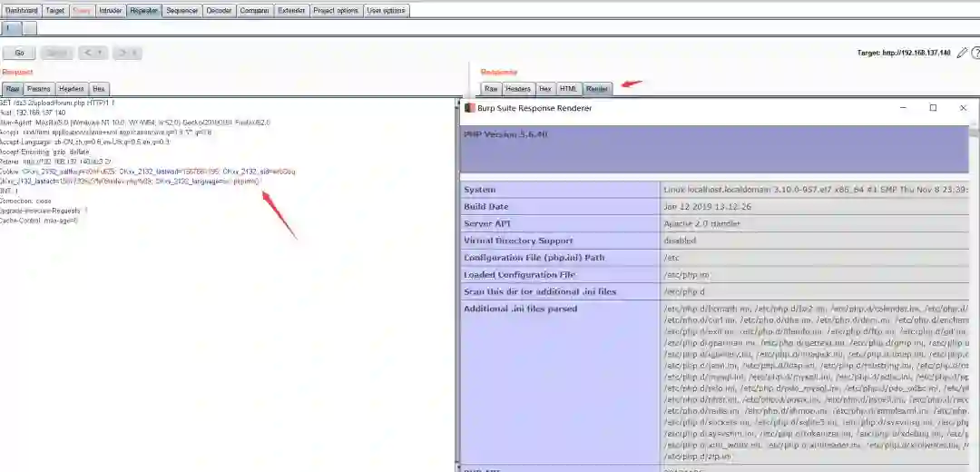Click the Cancel request button
This screenshot has height=472, width=980.
tap(57, 54)
